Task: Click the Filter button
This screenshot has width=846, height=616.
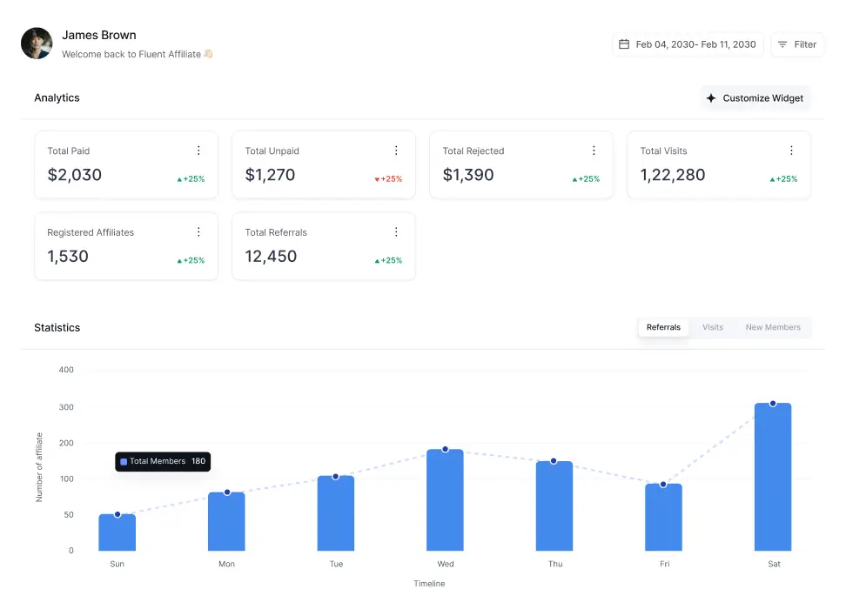Action: 797,44
